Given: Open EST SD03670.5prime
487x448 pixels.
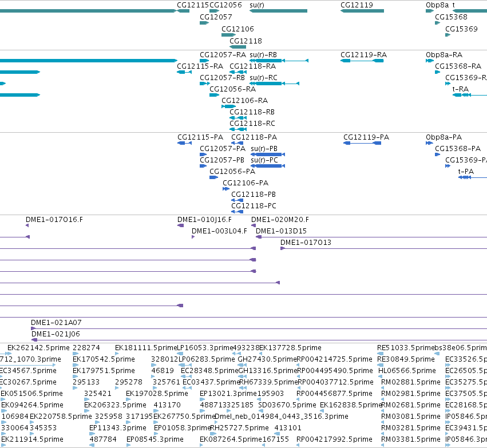Looking at the screenshot, I should (x=287, y=406).
